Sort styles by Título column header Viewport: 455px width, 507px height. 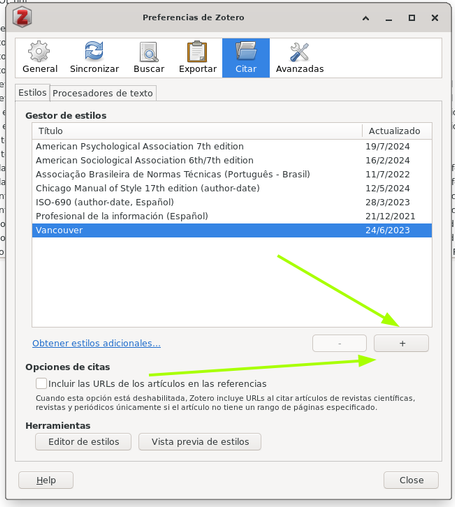pyautogui.click(x=197, y=131)
